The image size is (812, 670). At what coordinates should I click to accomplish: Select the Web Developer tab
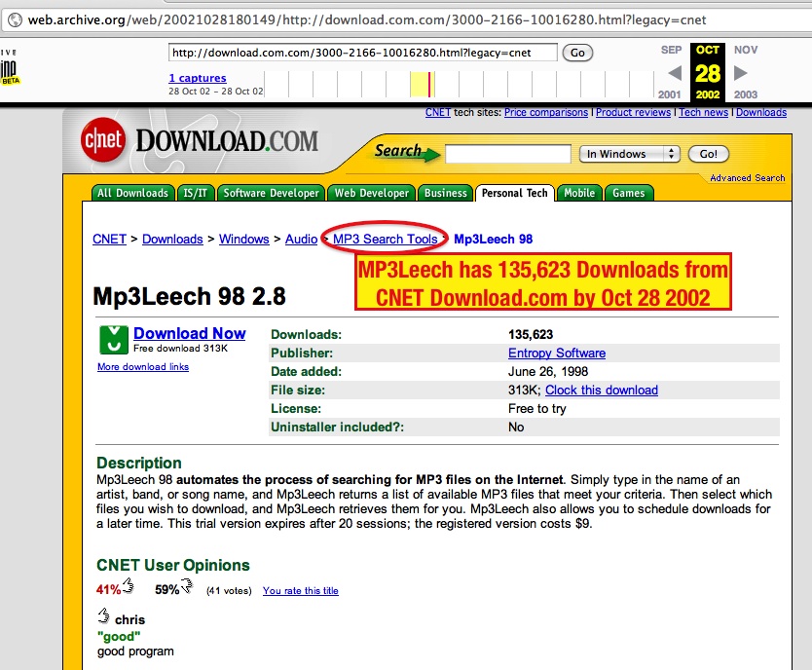(x=371, y=193)
